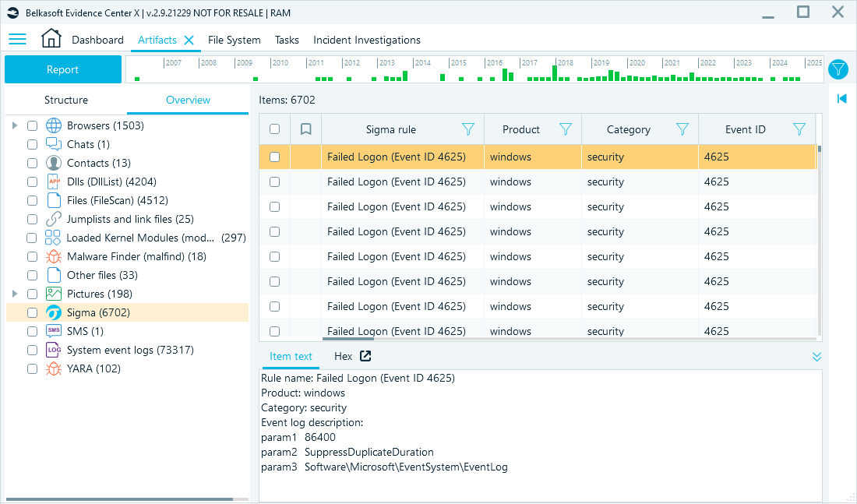Select all rows with the header checkbox
Image resolution: width=857 pixels, height=504 pixels.
(274, 129)
